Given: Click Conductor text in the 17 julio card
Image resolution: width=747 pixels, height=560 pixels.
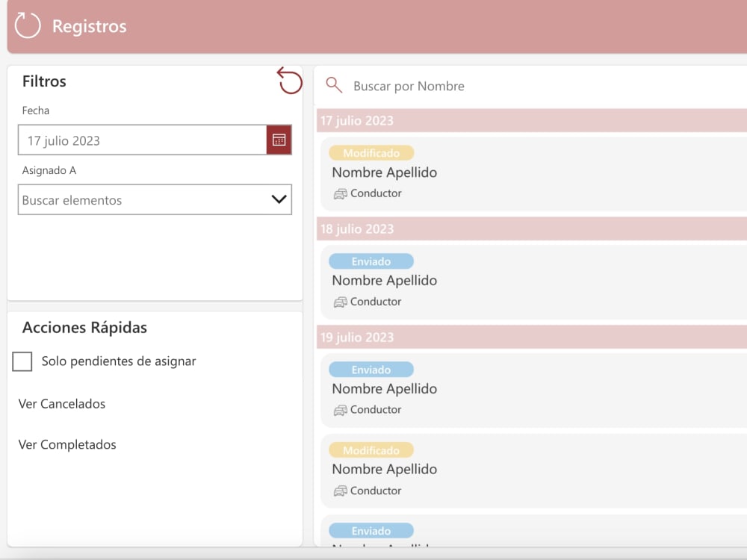Looking at the screenshot, I should tap(376, 193).
